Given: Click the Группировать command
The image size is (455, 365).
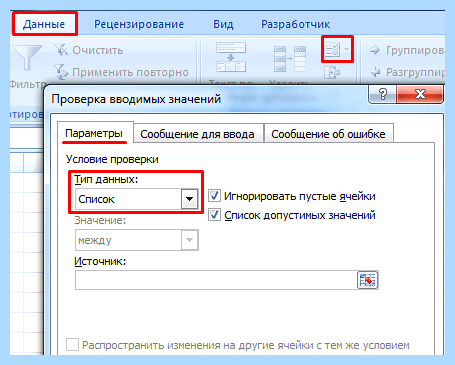Looking at the screenshot, I should click(407, 50).
